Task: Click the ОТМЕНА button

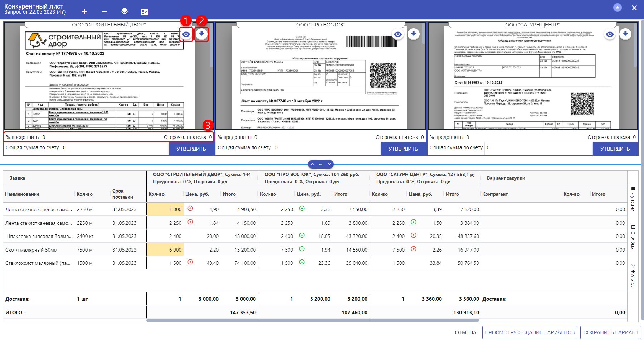Action: (465, 332)
